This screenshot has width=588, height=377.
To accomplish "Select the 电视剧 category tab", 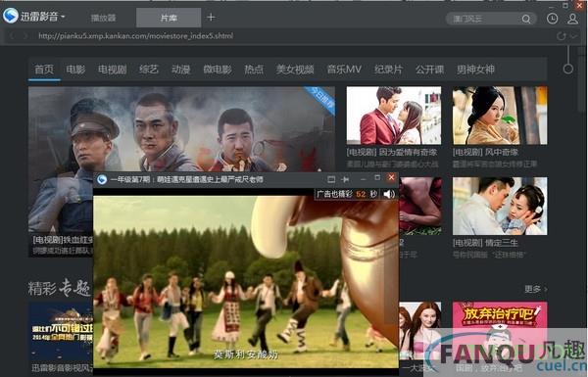I will coord(112,70).
